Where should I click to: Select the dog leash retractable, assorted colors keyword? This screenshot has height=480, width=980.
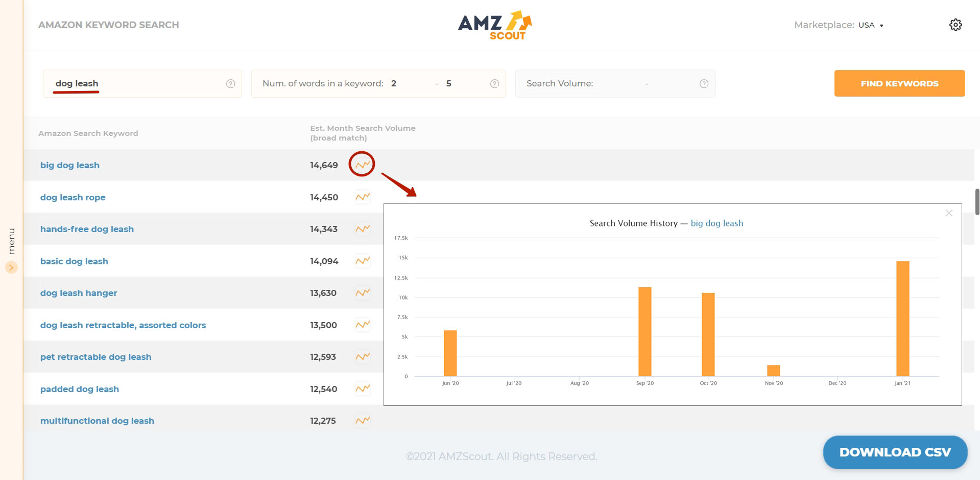pos(123,325)
